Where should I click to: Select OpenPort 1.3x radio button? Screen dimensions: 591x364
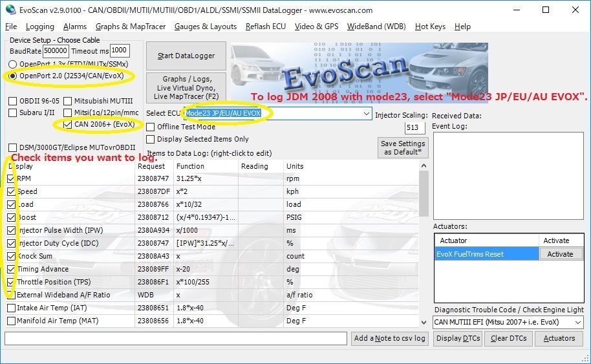[13, 64]
